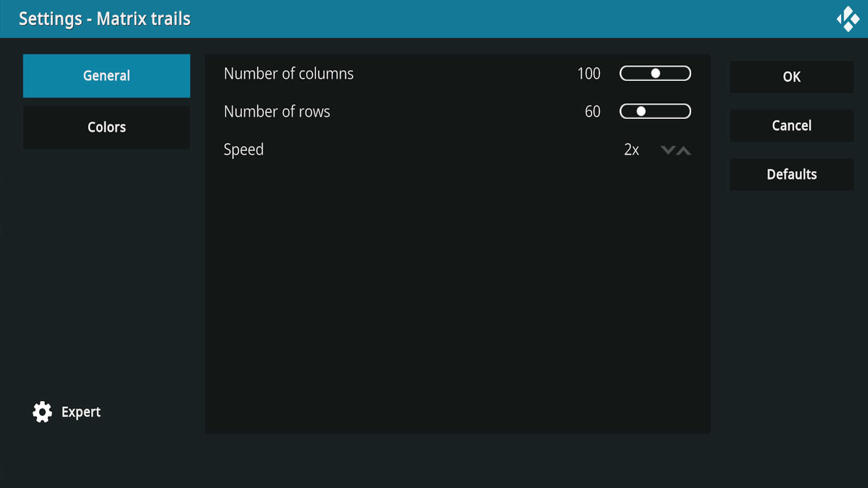Screen dimensions: 868x488
Task: Click the columns value 100
Action: coord(589,74)
